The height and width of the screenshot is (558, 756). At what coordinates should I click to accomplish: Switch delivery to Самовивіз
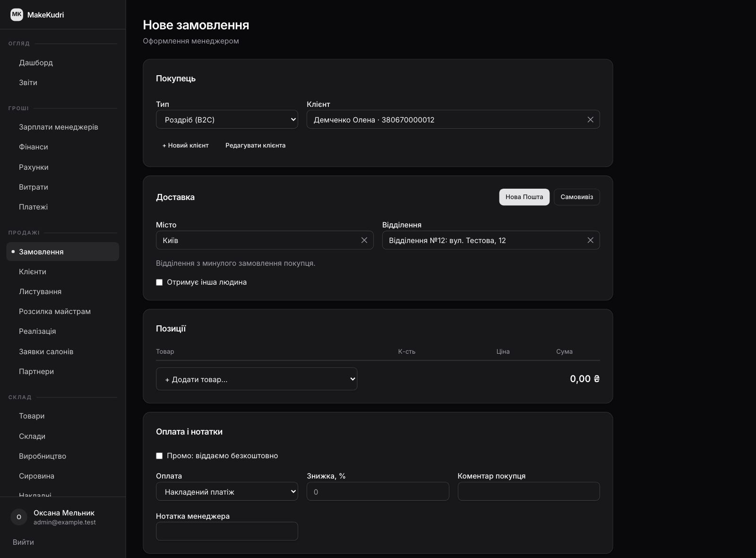576,197
